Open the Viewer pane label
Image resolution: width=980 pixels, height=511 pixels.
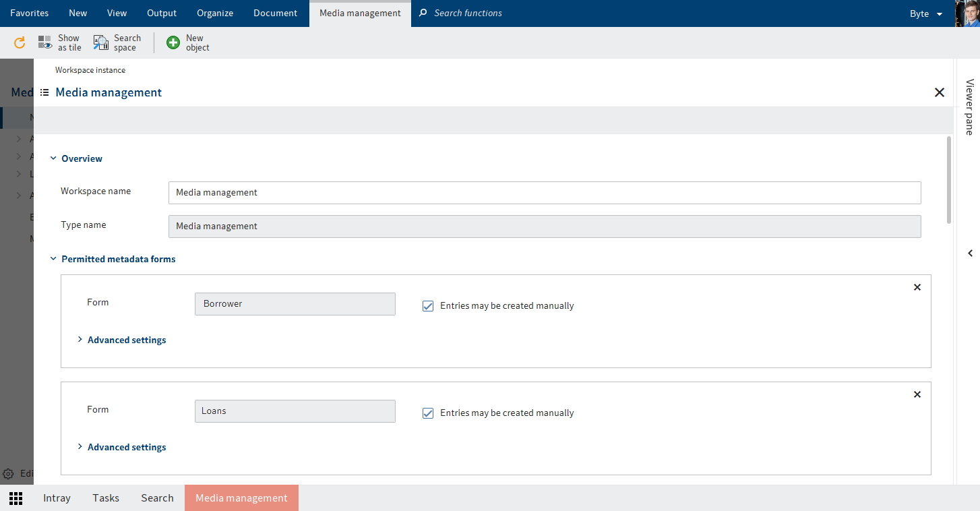click(970, 107)
